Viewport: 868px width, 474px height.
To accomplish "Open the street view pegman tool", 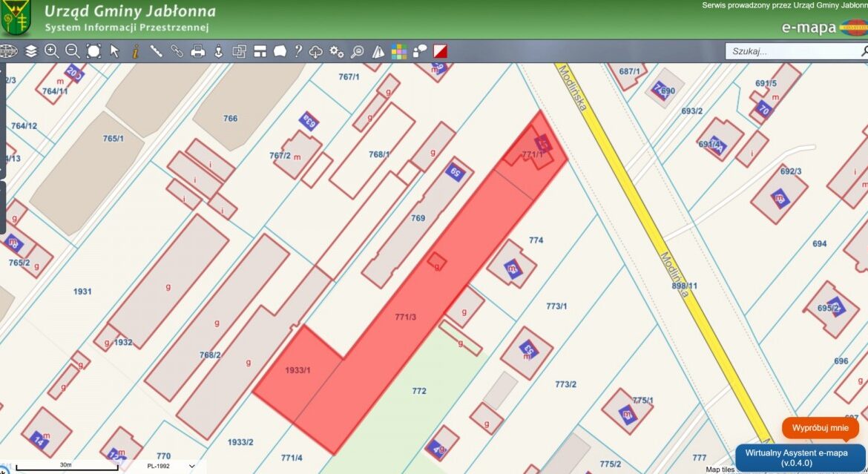I will 219,51.
